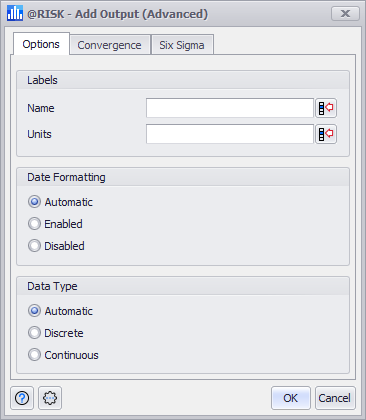The height and width of the screenshot is (420, 366).
Task: Pick a cell reference for the Units field
Action: (326, 134)
